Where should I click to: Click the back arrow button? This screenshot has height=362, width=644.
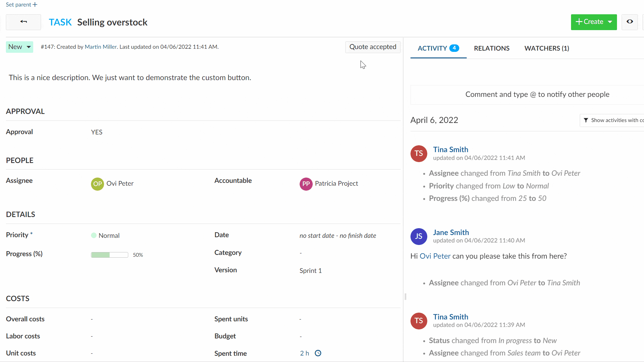[x=23, y=22]
